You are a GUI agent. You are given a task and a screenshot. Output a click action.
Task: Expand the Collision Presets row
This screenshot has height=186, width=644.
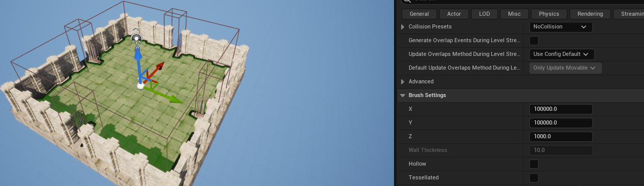403,26
